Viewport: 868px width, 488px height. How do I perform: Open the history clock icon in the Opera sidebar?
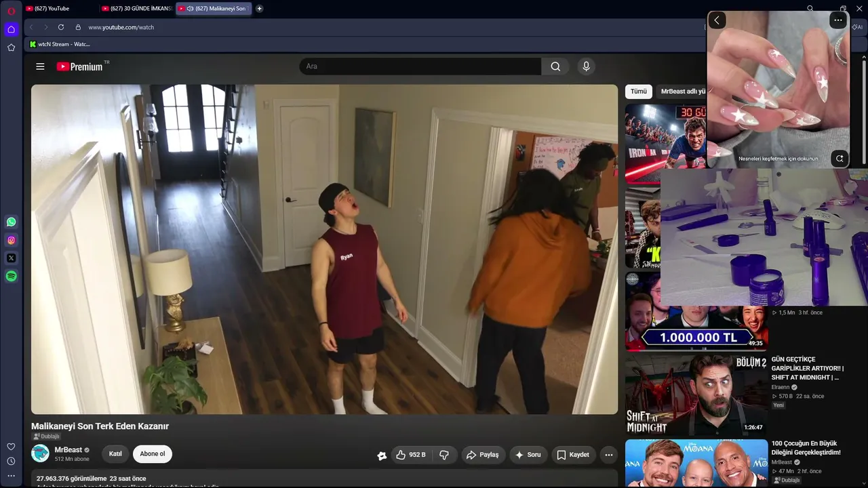click(11, 462)
